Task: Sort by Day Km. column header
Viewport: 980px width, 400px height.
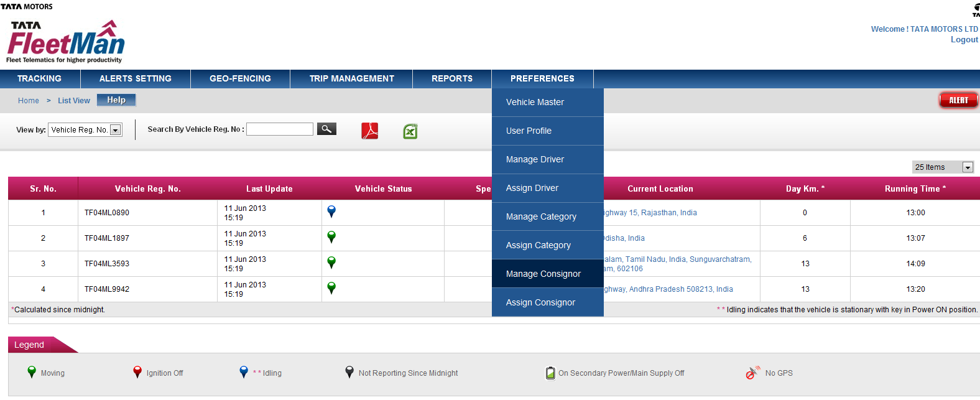Action: tap(805, 188)
